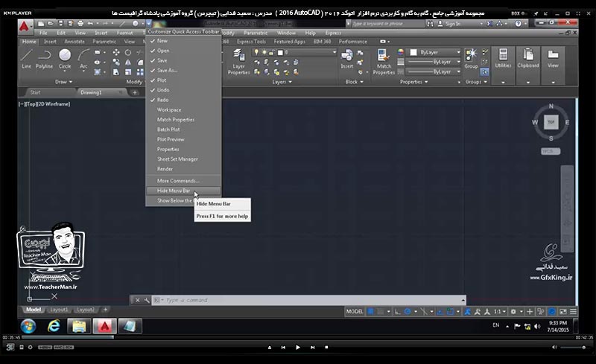This screenshot has height=364, width=596.
Task: Uncheck Open in the customize menu
Action: coord(183,51)
